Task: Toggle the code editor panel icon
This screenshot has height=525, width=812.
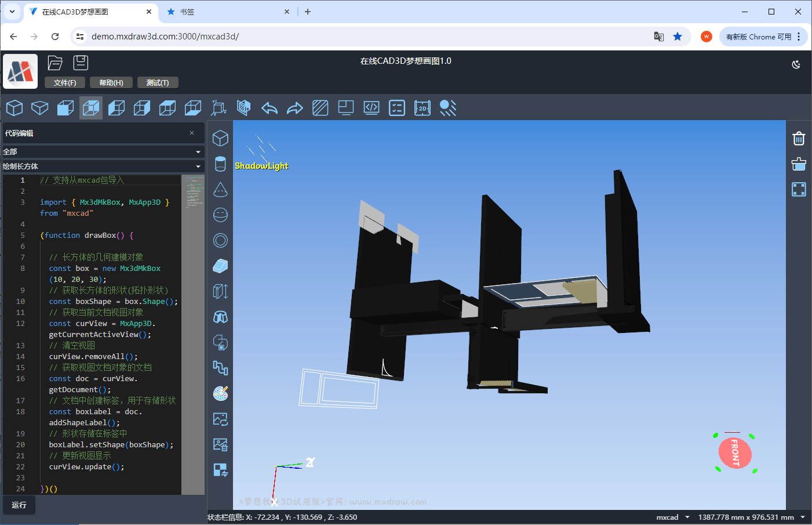Action: [372, 108]
